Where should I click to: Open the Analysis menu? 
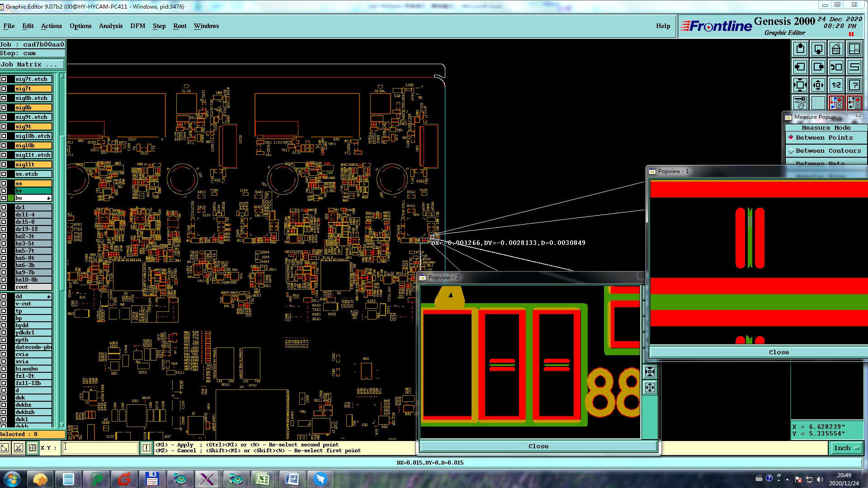(111, 26)
